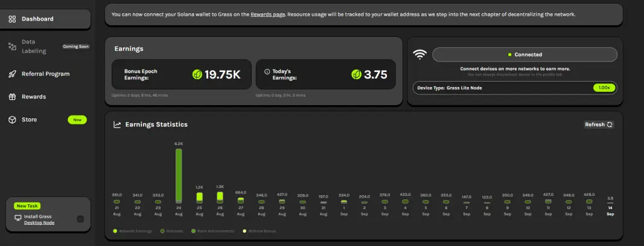Click the uptime 0 day, 0 hr text
The height and width of the screenshot is (246, 644).
pyautogui.click(x=281, y=95)
